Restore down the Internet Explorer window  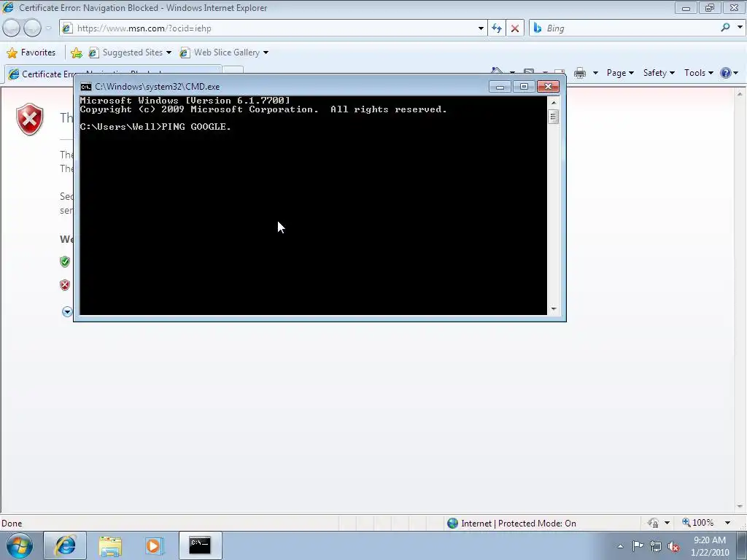point(709,7)
